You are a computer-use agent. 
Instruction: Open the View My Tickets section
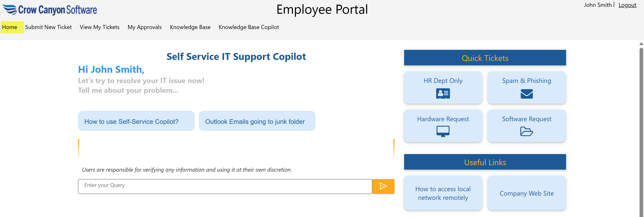pyautogui.click(x=99, y=27)
